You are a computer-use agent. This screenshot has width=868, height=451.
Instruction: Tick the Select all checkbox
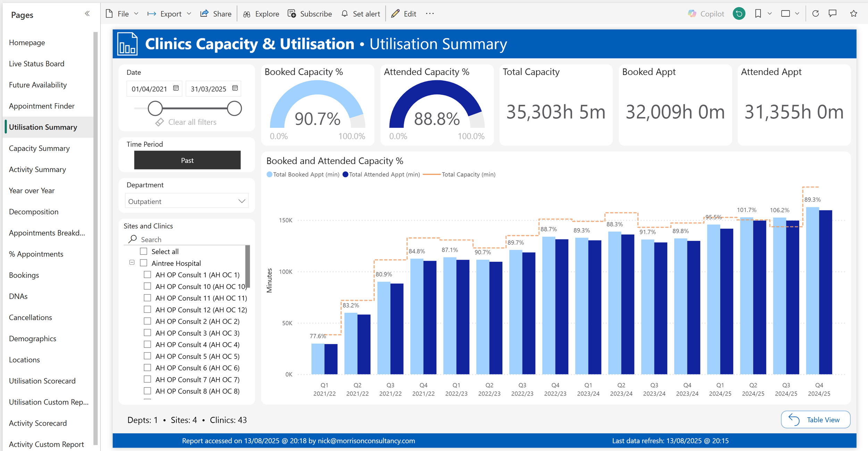(143, 251)
